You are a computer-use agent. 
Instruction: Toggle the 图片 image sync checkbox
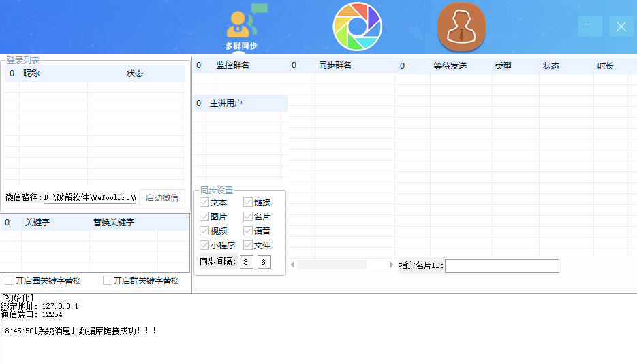pyautogui.click(x=204, y=216)
